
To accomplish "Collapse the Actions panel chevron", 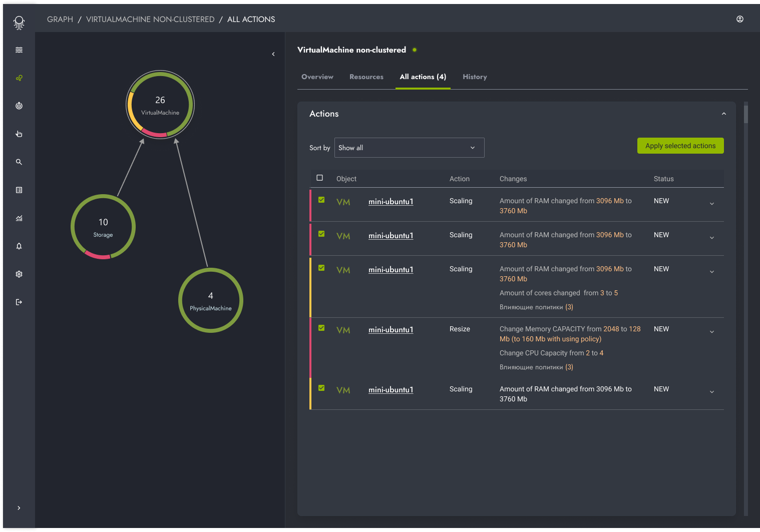I will point(724,114).
